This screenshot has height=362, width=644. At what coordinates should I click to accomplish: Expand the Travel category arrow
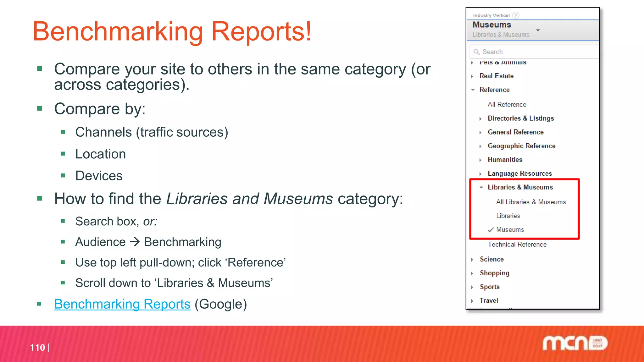tap(472, 301)
